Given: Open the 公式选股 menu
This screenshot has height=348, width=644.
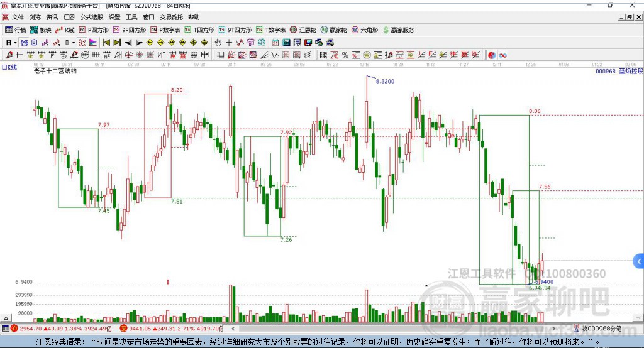Looking at the screenshot, I should pos(92,17).
